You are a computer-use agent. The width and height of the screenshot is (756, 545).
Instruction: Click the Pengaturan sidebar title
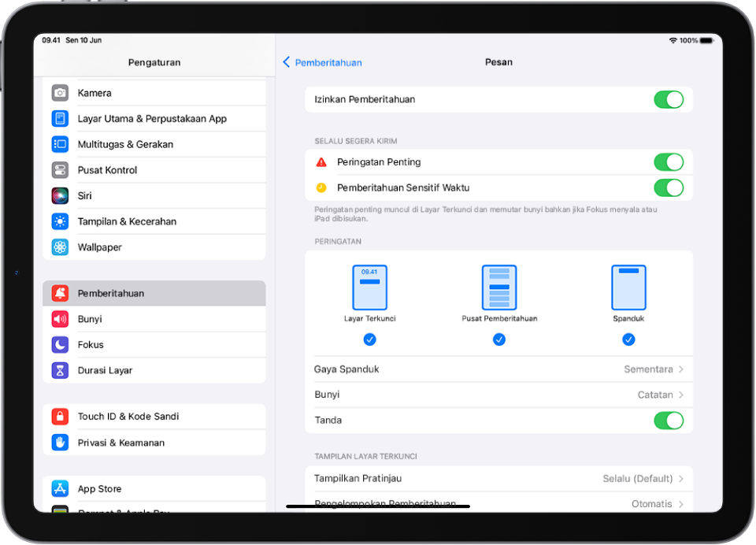154,62
